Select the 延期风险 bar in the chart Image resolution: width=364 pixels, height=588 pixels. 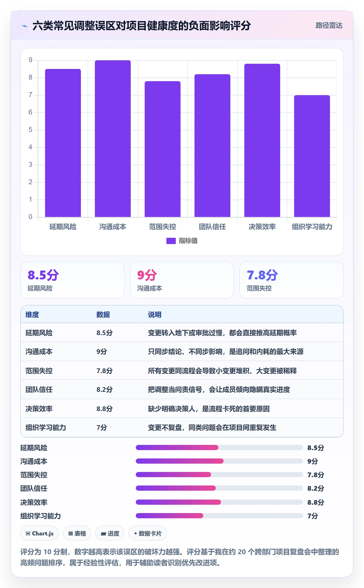pos(63,143)
